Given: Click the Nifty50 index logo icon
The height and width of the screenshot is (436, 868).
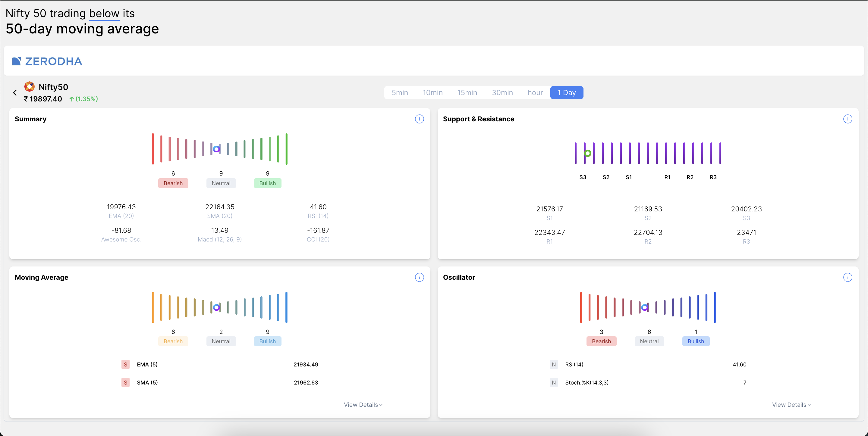Looking at the screenshot, I should click(x=30, y=86).
